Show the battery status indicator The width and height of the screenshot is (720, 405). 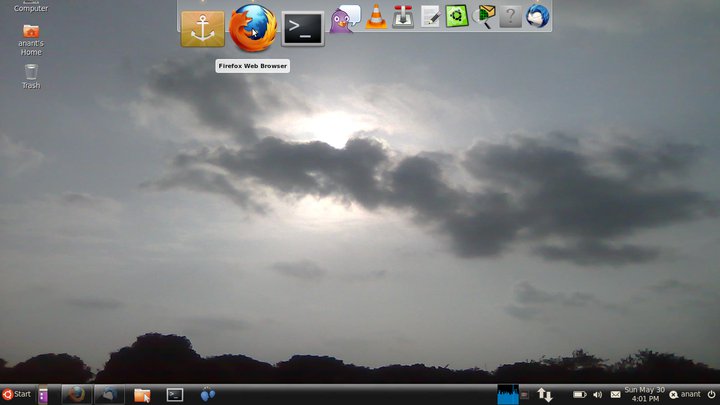pyautogui.click(x=579, y=394)
